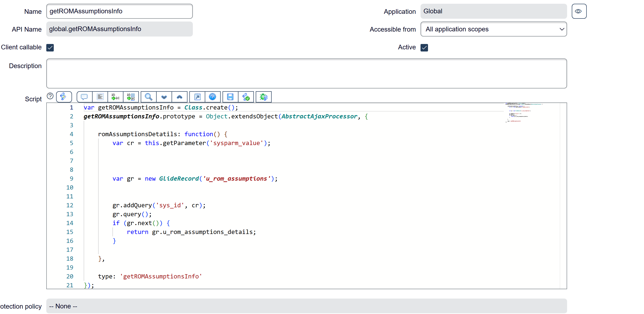644x314 pixels.
Task: Click the find next down-chevron icon
Action: pos(164,97)
